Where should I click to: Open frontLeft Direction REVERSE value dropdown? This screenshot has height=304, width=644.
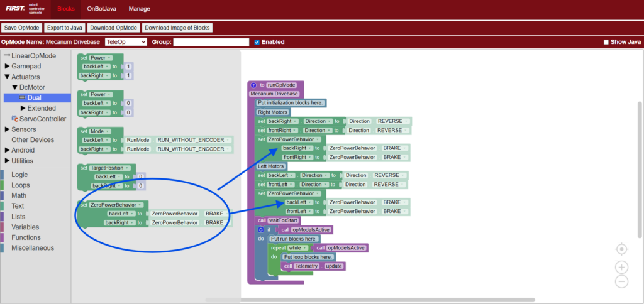[389, 184]
